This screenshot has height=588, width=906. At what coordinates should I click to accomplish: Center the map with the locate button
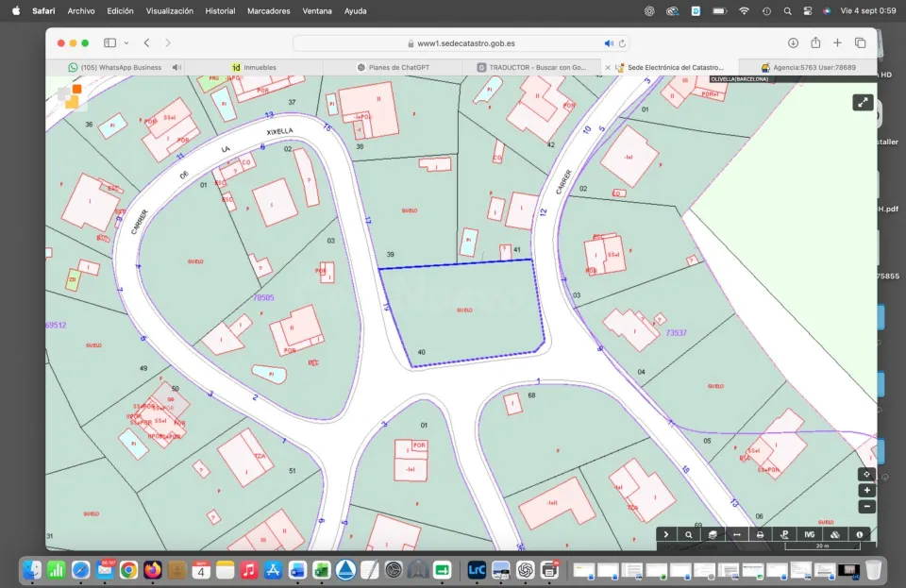pos(866,474)
